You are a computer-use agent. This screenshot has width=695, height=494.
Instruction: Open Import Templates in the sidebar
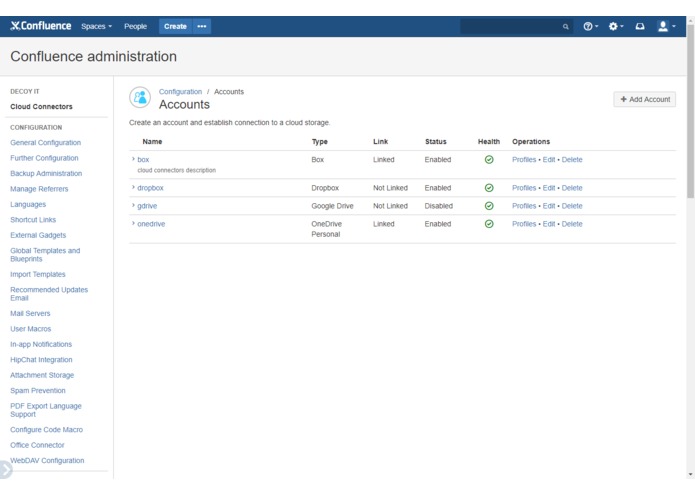tap(38, 275)
